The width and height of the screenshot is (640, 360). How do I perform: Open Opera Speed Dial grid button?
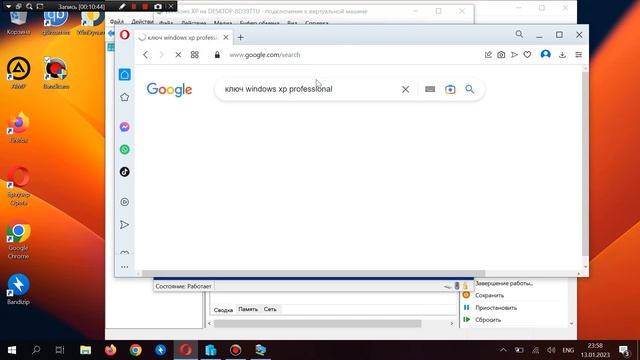coord(195,55)
